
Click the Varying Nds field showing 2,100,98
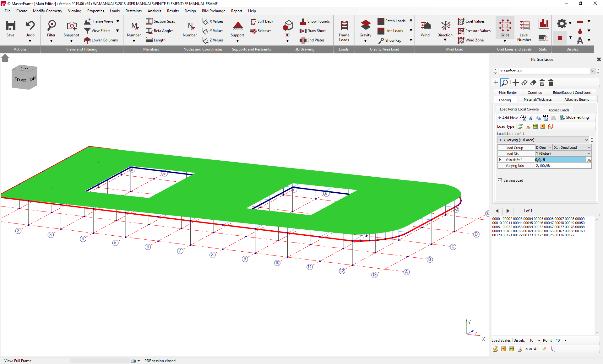563,166
